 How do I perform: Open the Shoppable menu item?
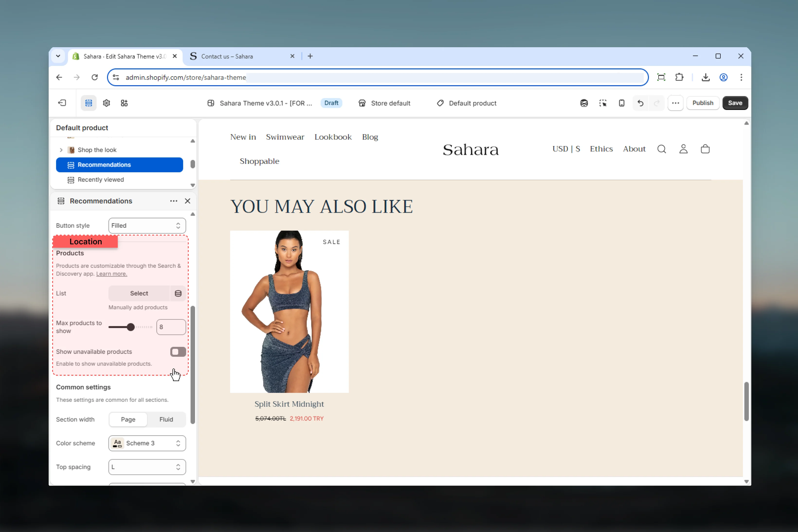point(259,161)
